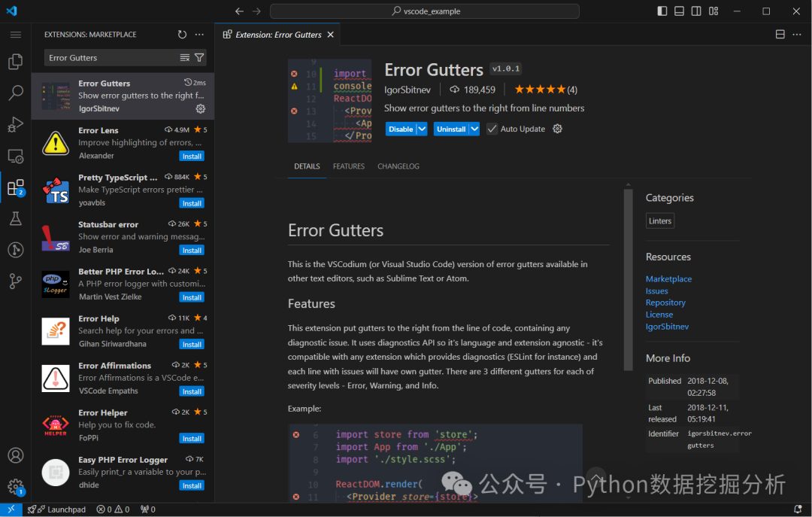This screenshot has width=812, height=517.
Task: Go forward with the navigation arrow
Action: click(257, 11)
